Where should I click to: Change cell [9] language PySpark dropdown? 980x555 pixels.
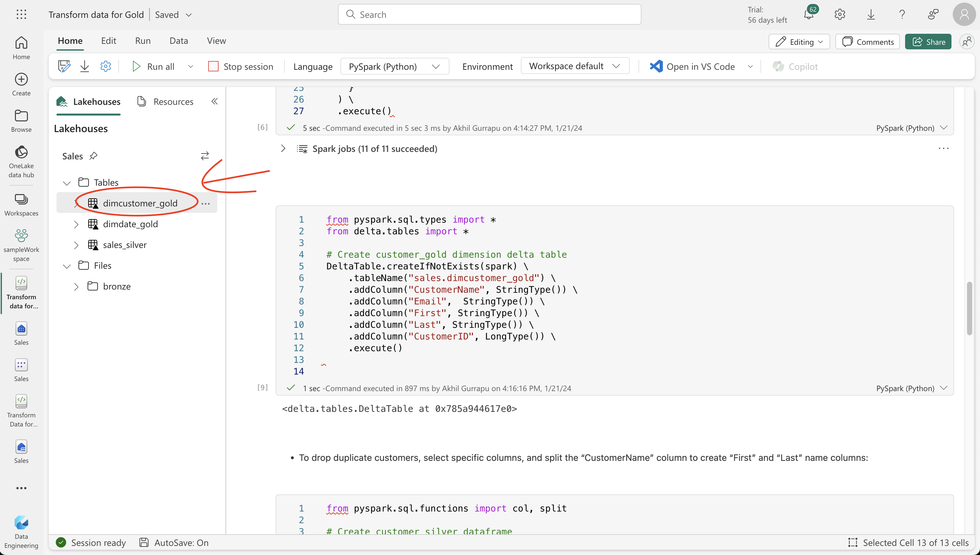tap(912, 388)
